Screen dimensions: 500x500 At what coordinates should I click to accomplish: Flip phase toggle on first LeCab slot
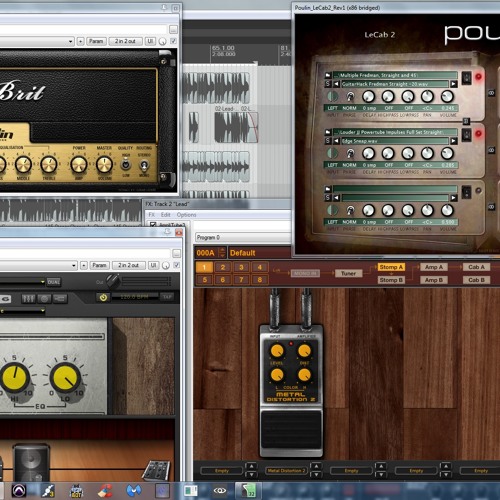[x=350, y=97]
